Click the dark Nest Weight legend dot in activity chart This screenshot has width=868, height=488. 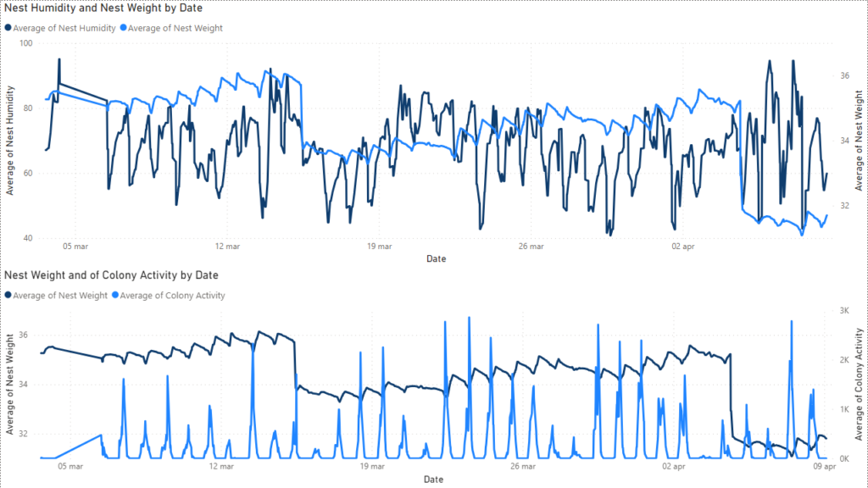click(8, 295)
